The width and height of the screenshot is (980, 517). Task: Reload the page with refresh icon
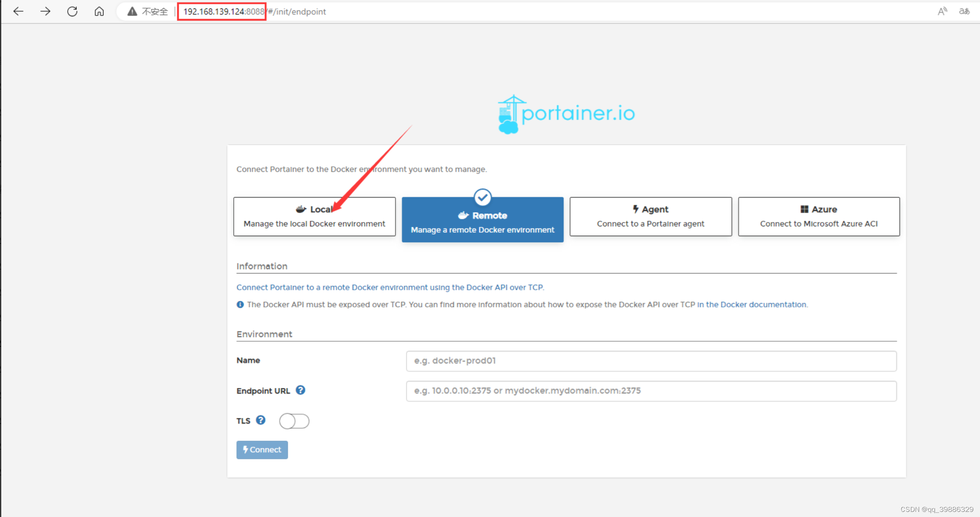pos(72,12)
